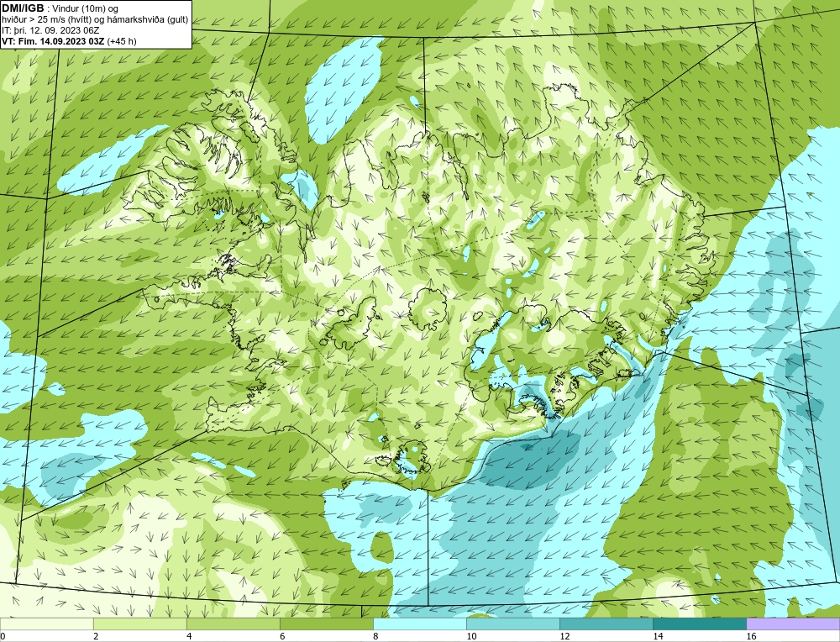Click the legend scale label '12'

click(x=564, y=636)
